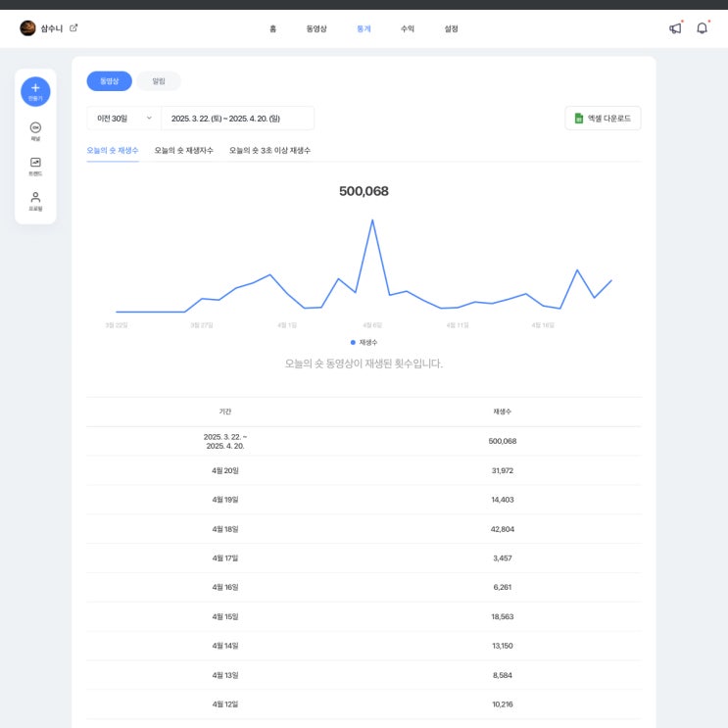Click the 3,457 value
The width and height of the screenshot is (728, 728).
[x=503, y=558]
